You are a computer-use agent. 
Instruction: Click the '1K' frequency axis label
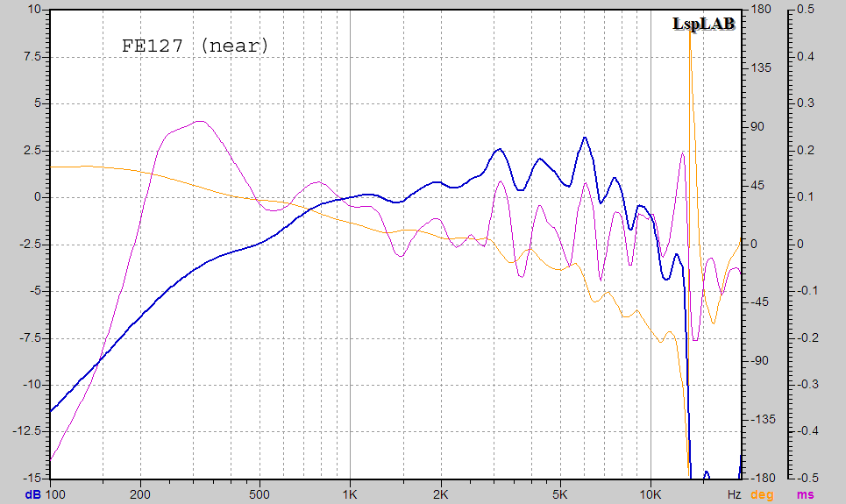coord(350,494)
